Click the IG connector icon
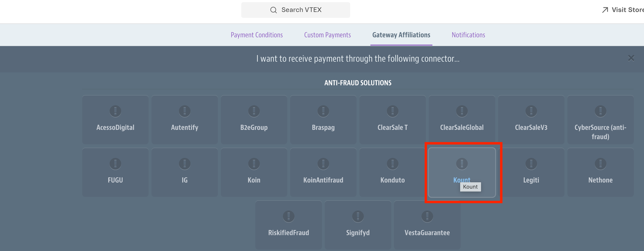Screen dimensions: 644x251 point(184,164)
